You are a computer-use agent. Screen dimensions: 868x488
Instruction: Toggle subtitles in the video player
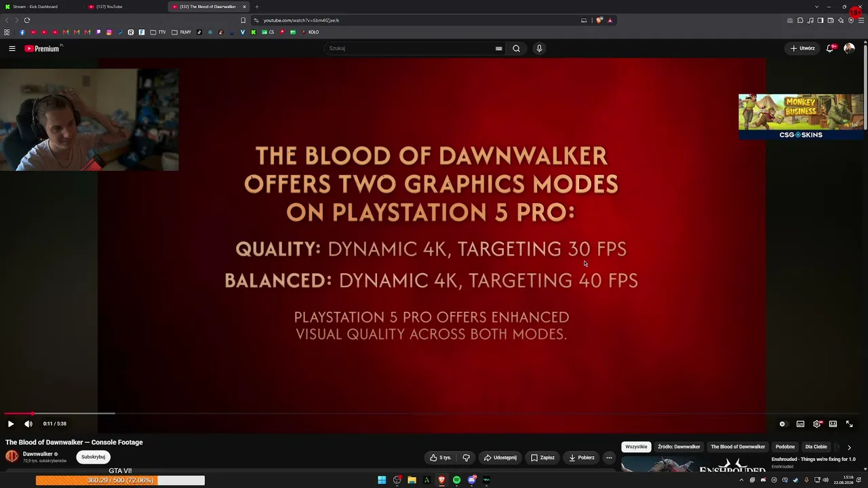click(x=800, y=424)
